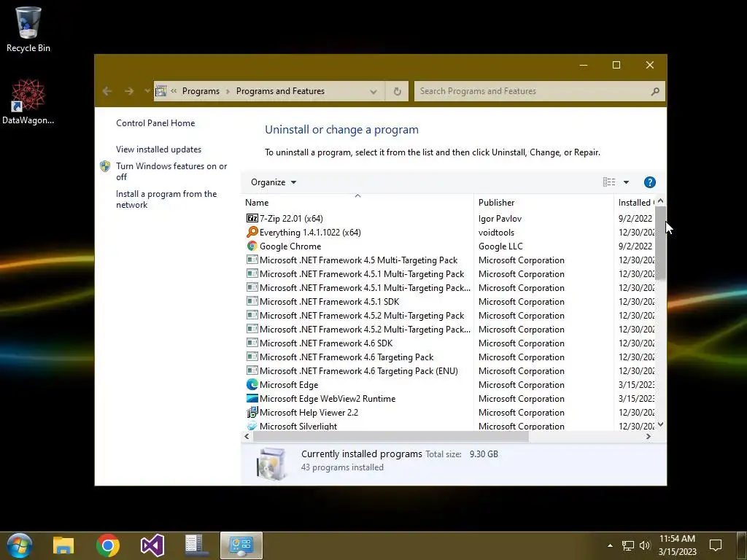The width and height of the screenshot is (747, 560).
Task: Expand the chevron after the Programs breadcrumb
Action: 228,91
